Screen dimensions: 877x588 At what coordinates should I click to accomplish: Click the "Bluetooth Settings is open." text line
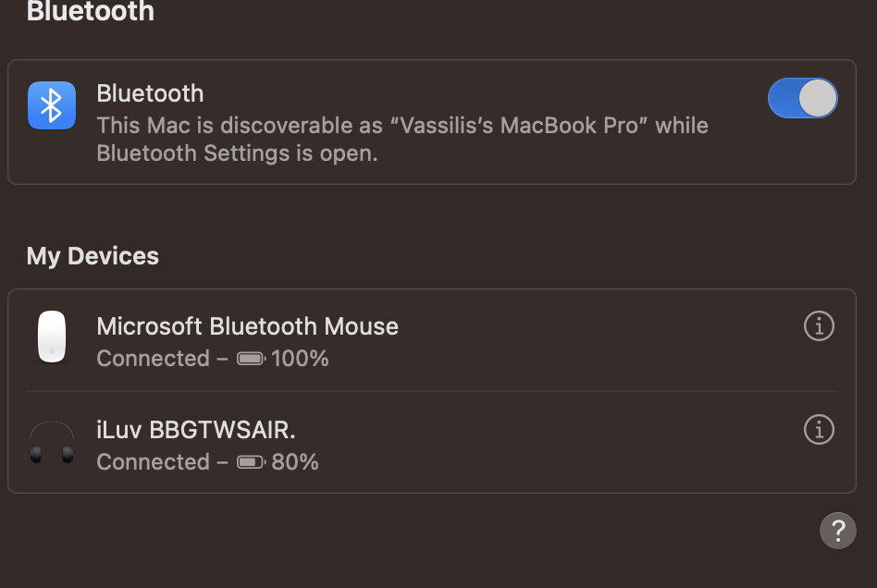point(237,153)
